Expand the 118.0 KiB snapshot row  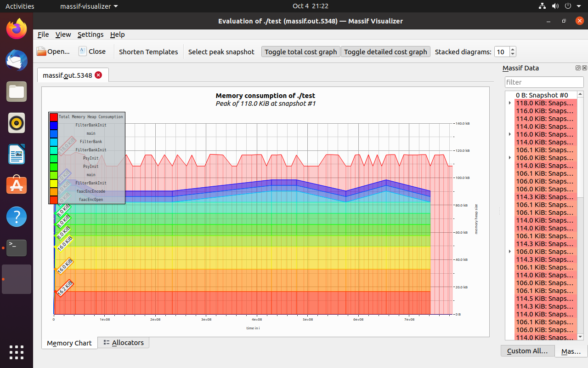pyautogui.click(x=510, y=103)
